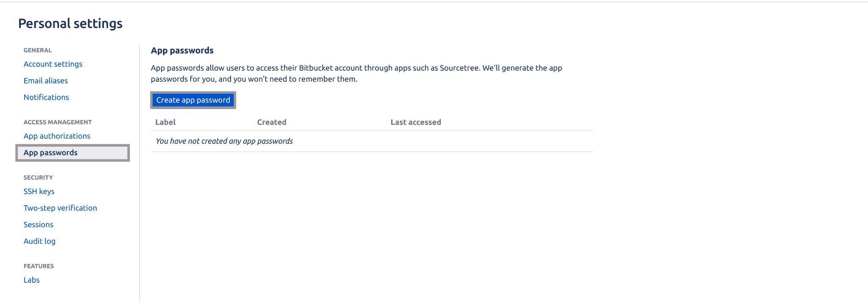Click the empty app passwords table message

point(224,141)
